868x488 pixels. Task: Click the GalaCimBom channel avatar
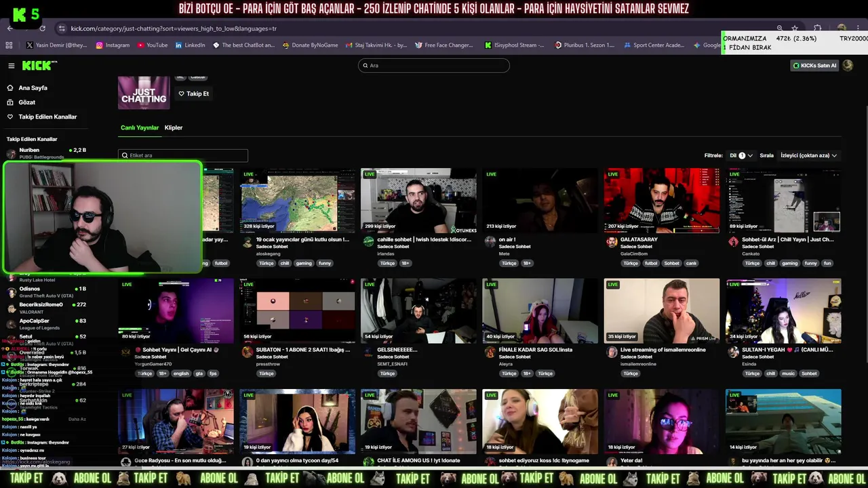(612, 242)
